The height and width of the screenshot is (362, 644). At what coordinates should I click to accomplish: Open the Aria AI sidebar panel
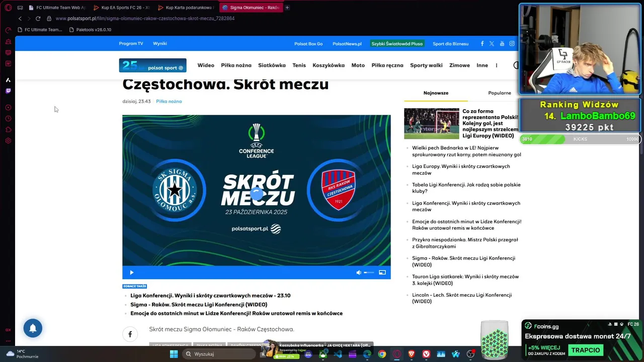click(8, 80)
